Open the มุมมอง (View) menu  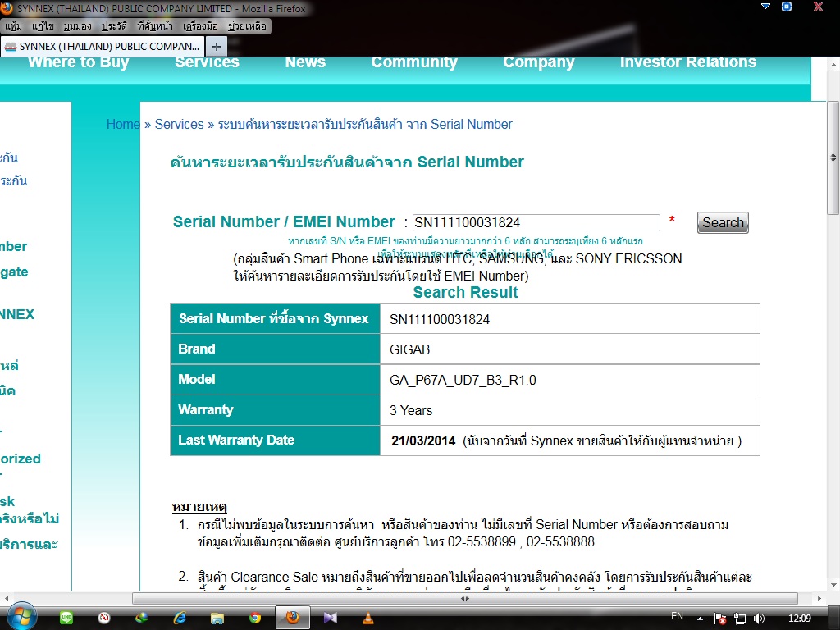pos(77,25)
